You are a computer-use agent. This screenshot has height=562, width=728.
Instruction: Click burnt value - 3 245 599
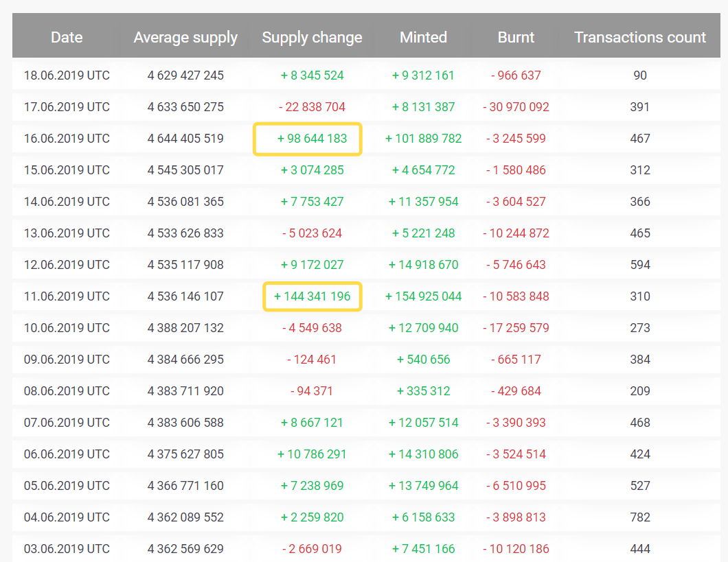click(516, 138)
